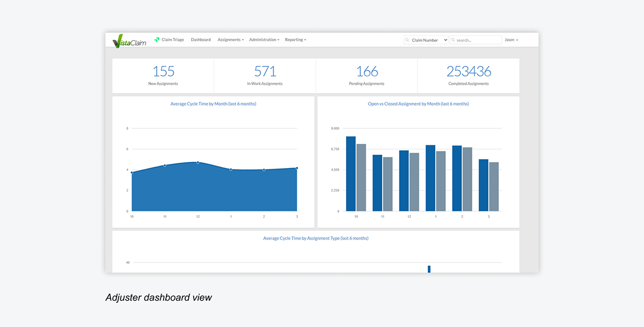Expand the Assignments dropdown menu

(230, 40)
